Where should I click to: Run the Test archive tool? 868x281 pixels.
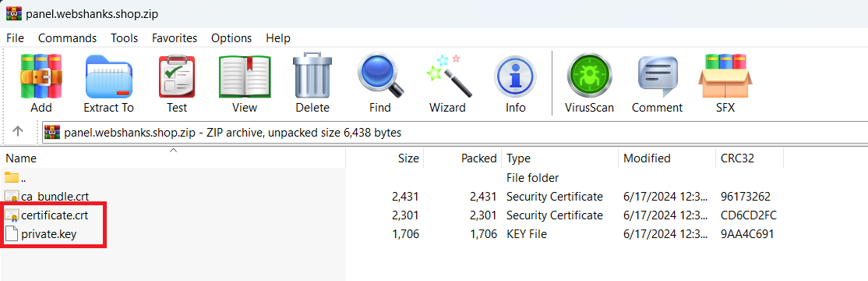click(177, 76)
